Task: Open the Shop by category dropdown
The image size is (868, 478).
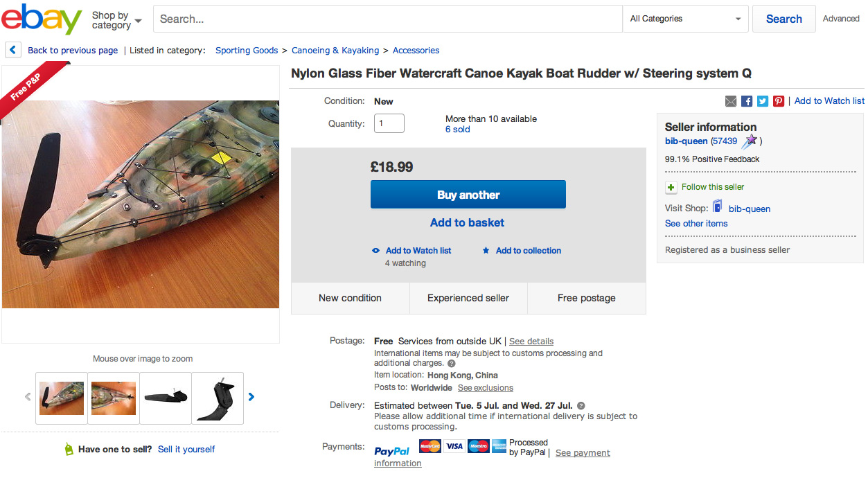Action: (116, 20)
